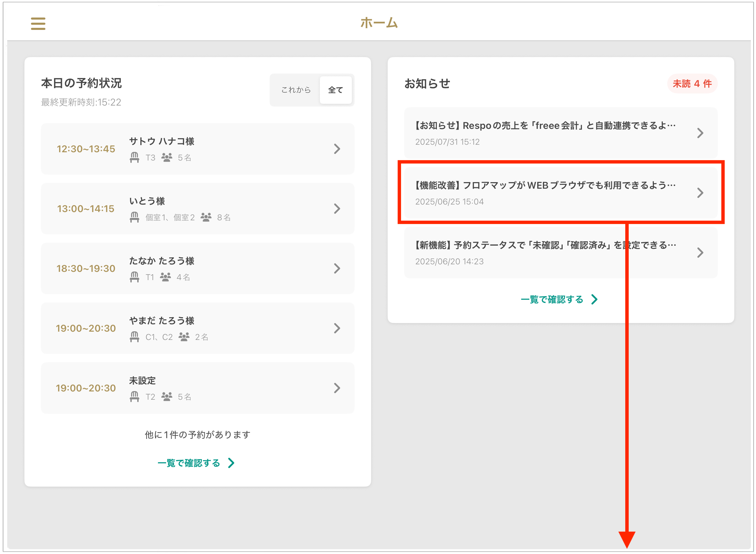This screenshot has width=756, height=554.
Task: Click seat icon in サトウ ハナコ reservation
Action: tap(134, 157)
